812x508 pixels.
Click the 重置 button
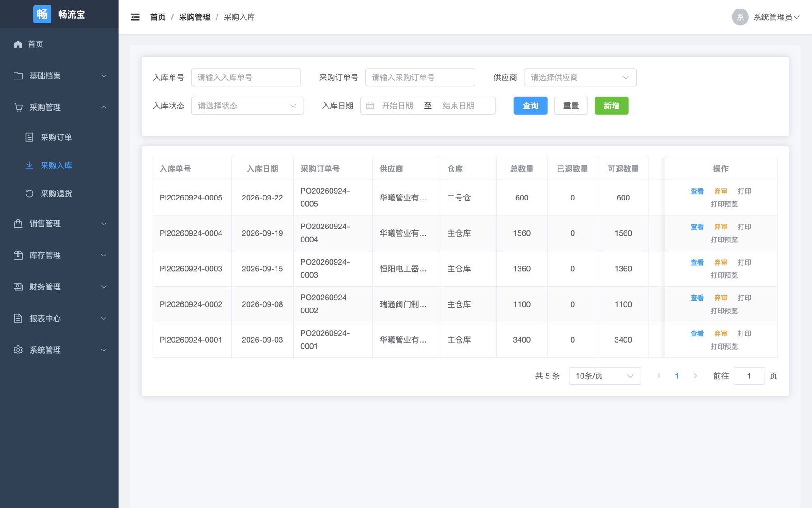pyautogui.click(x=571, y=106)
